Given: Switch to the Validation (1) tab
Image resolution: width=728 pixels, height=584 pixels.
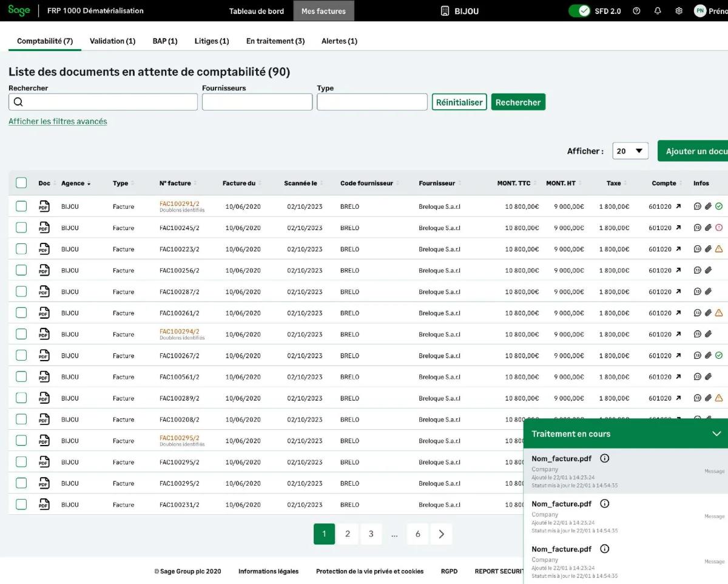Looking at the screenshot, I should (112, 41).
